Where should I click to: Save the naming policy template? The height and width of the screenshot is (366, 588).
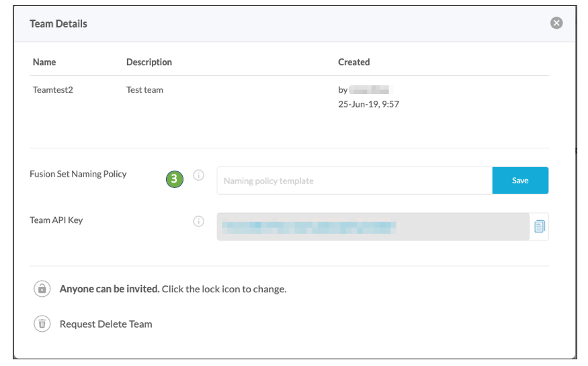520,181
